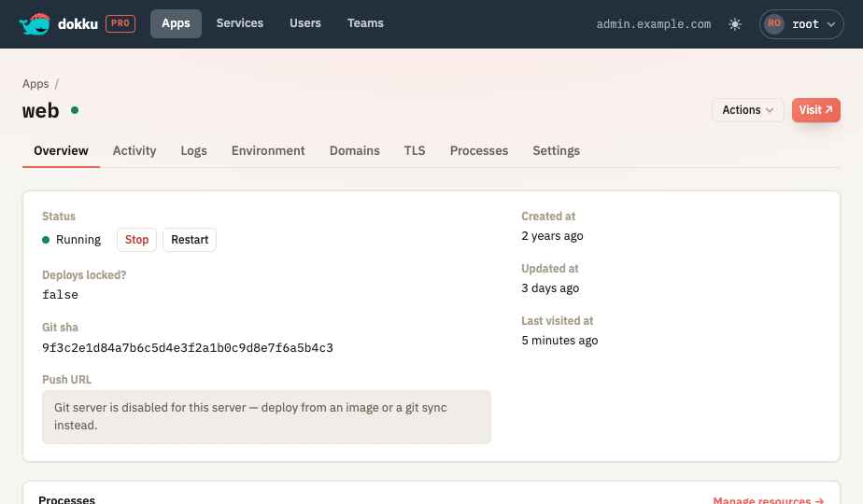Click the '2 years ago' created time
Image resolution: width=863 pixels, height=504 pixels.
[552, 236]
